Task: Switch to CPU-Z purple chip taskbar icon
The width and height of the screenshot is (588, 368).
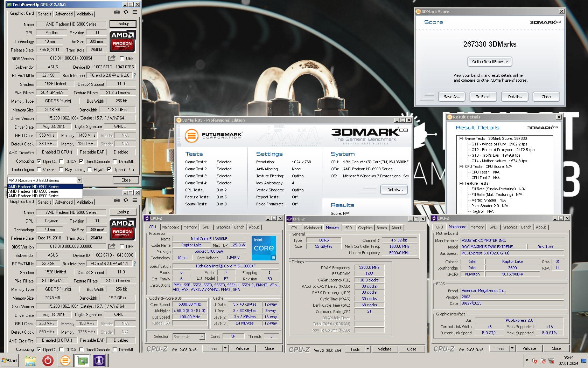Action: point(98,361)
